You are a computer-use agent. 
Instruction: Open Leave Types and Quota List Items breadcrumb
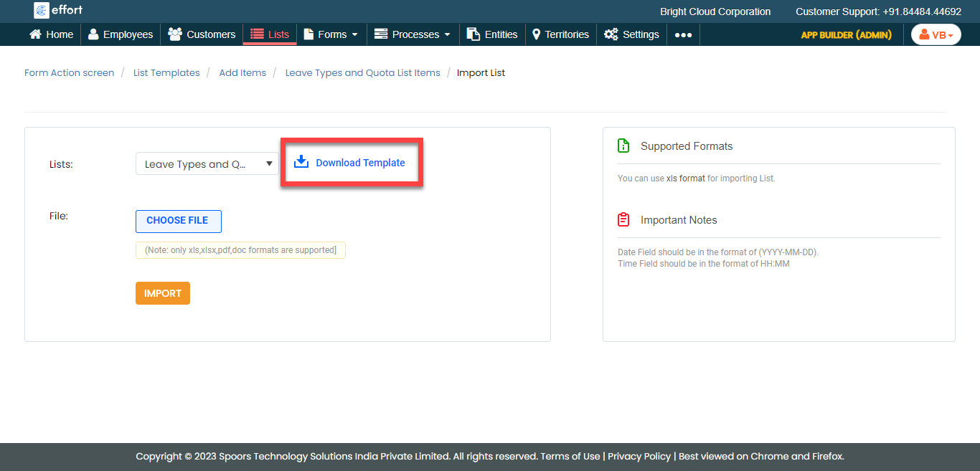362,72
